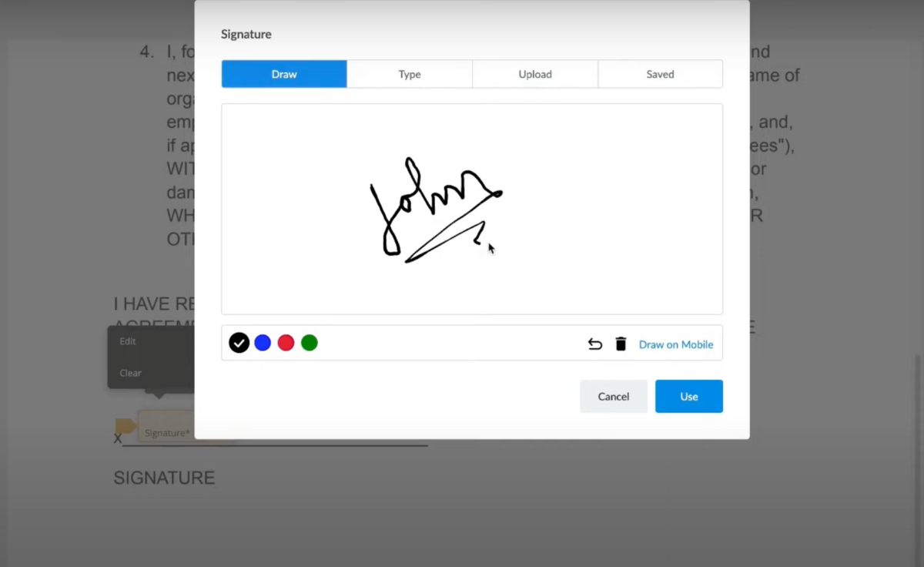924x567 pixels.
Task: Choose Edit in the field popup menu
Action: click(128, 341)
